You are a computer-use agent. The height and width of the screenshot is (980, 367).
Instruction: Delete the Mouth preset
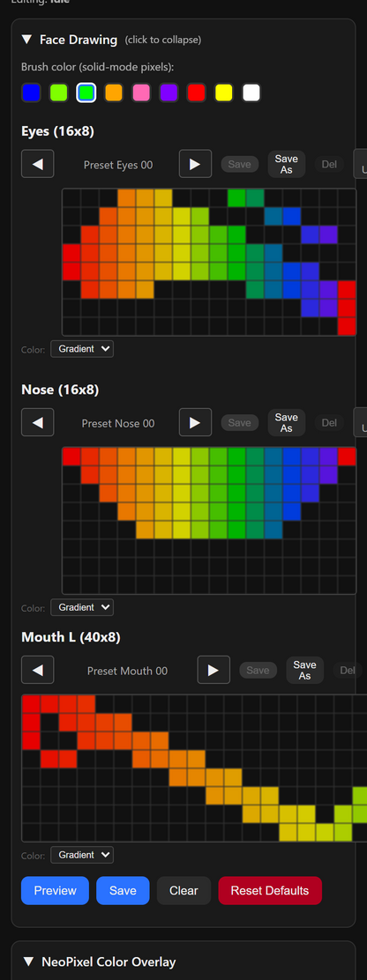tap(348, 671)
